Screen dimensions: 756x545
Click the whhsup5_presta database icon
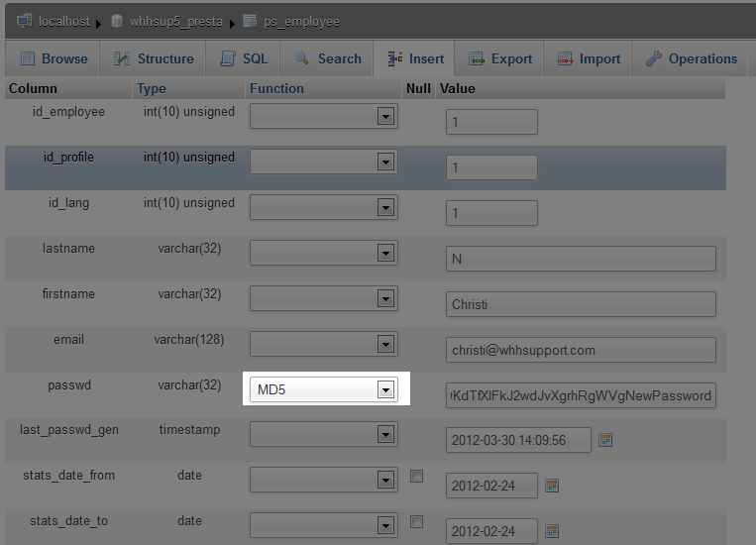pos(117,21)
